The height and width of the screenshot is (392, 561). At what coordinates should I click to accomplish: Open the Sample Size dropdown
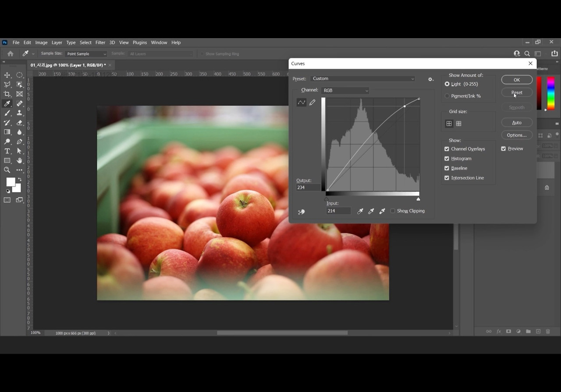[x=86, y=54]
